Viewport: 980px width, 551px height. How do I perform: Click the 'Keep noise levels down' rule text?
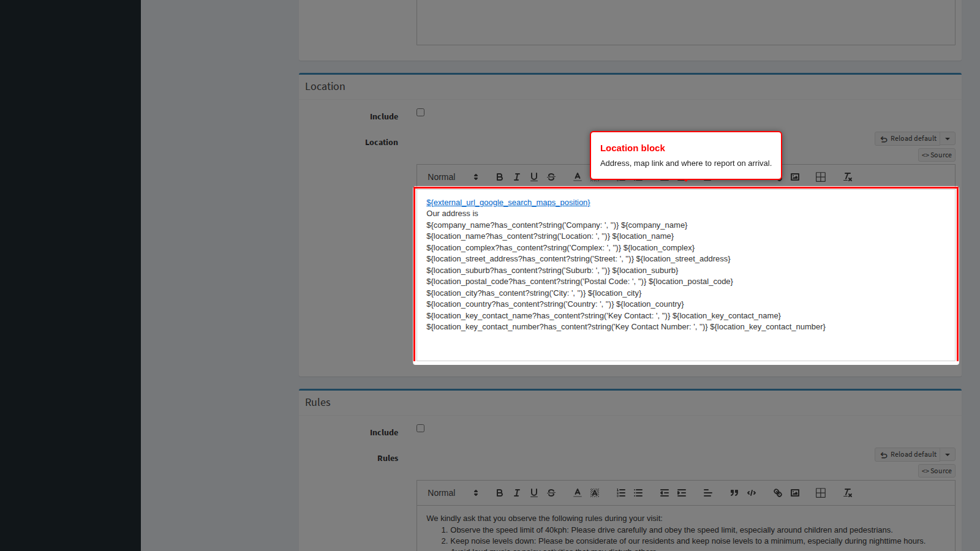point(688,541)
